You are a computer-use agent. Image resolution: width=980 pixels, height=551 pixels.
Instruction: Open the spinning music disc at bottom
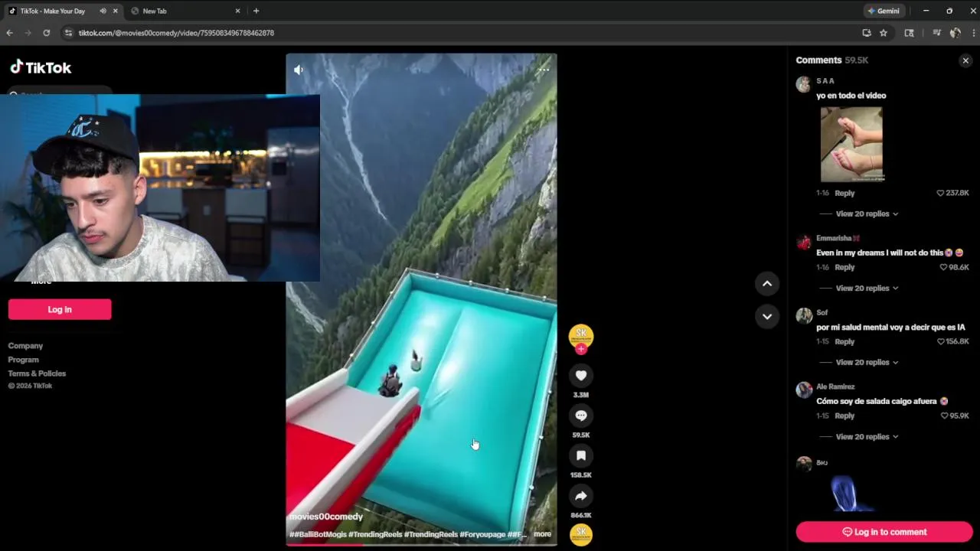click(581, 533)
